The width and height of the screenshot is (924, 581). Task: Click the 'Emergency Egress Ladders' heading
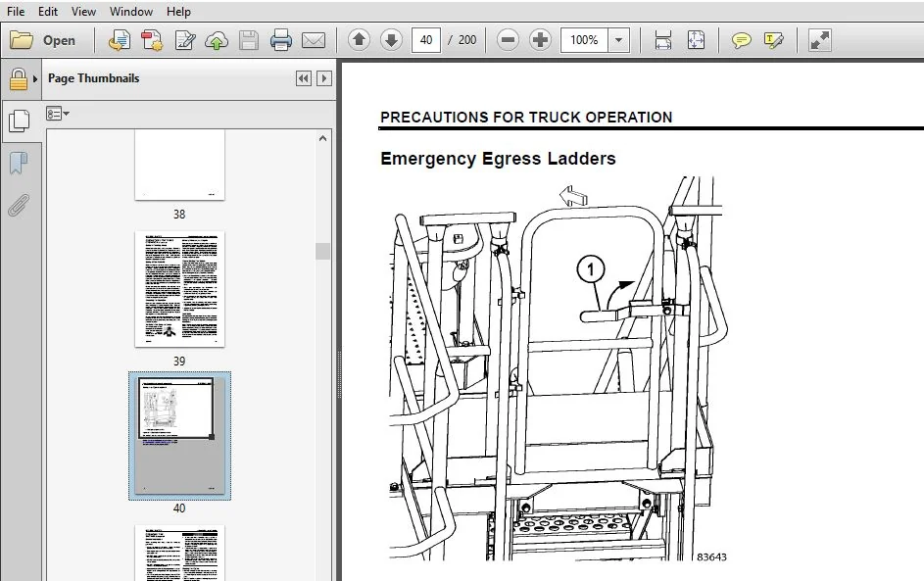pos(498,159)
